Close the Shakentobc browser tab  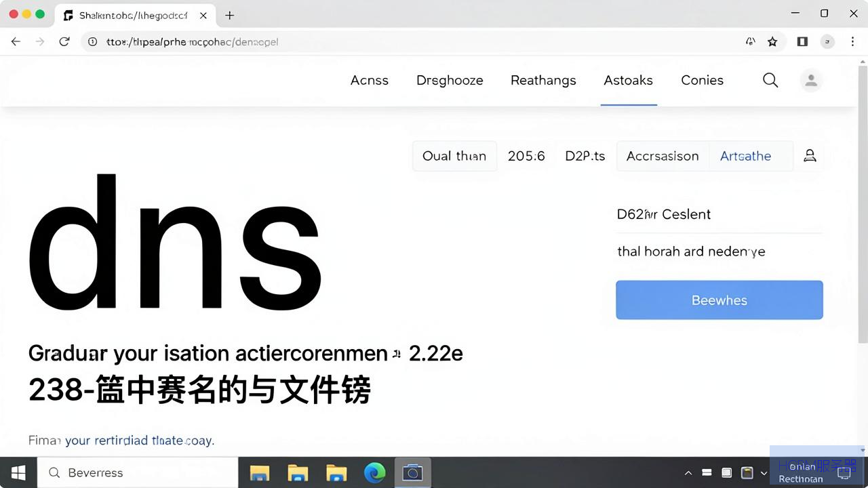[203, 15]
